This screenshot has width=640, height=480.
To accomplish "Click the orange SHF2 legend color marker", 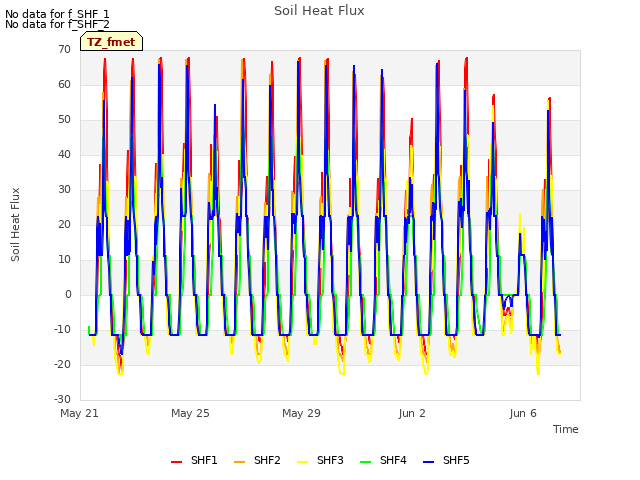I will point(240,462).
